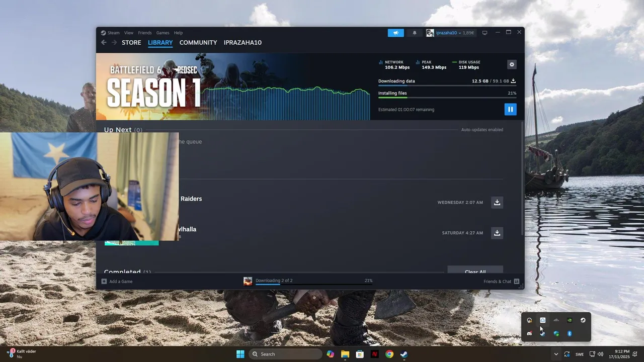644x362 pixels.
Task: Open network icon in the taskbar
Action: tap(592, 354)
